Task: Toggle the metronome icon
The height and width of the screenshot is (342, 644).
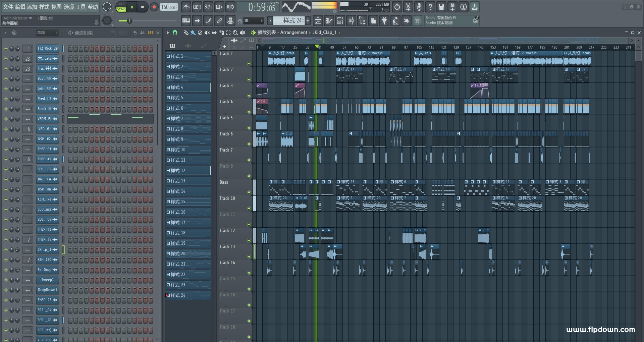Action: pos(186,7)
